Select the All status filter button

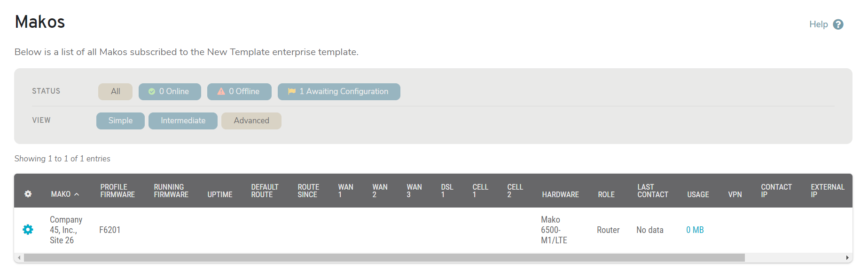115,91
